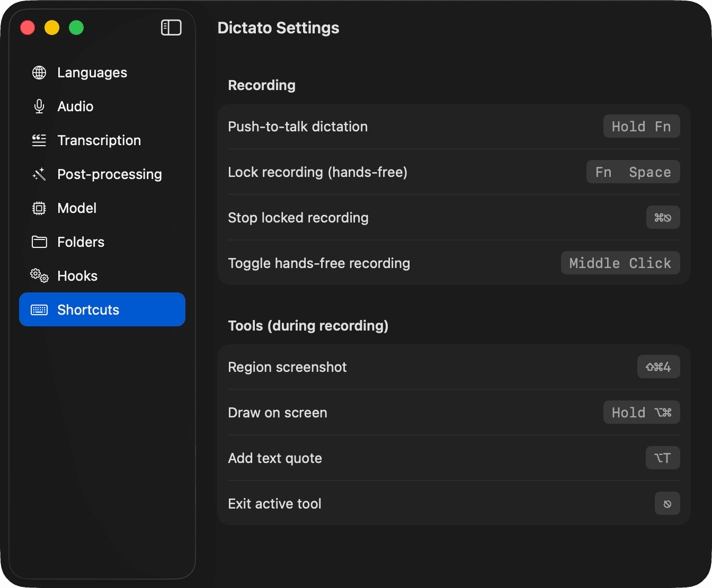Edit the Region screenshot shortcut
This screenshot has width=712, height=588.
coord(658,366)
